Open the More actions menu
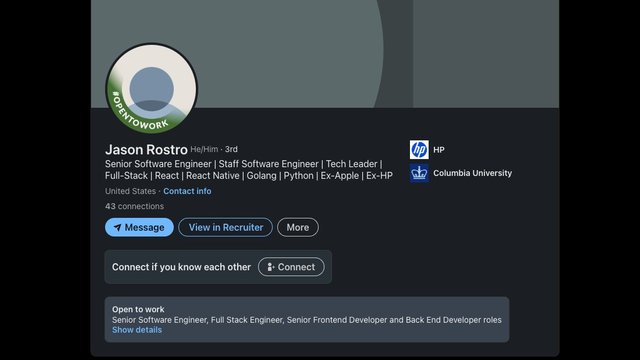640x360 pixels. pyautogui.click(x=298, y=227)
